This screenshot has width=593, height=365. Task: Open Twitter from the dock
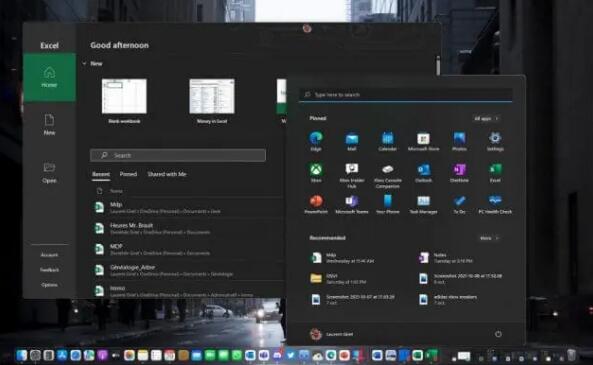(x=290, y=355)
